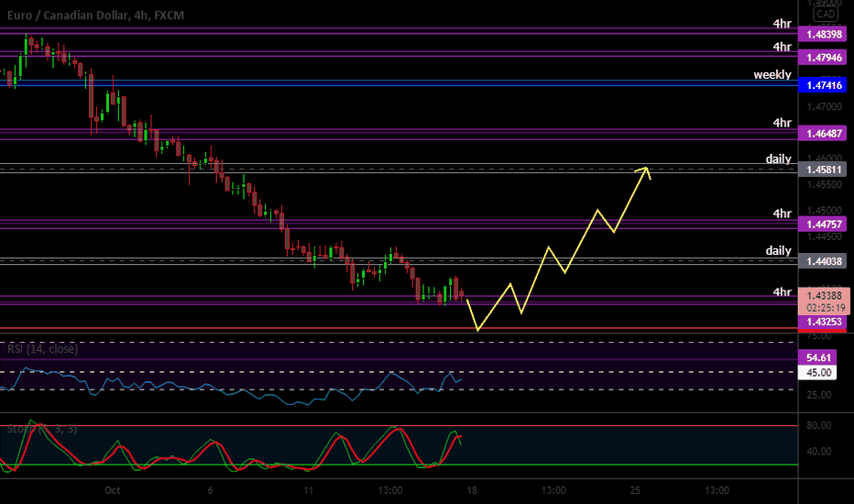Click the gray 1.44038 daily price label
The width and height of the screenshot is (854, 504).
[x=823, y=261]
